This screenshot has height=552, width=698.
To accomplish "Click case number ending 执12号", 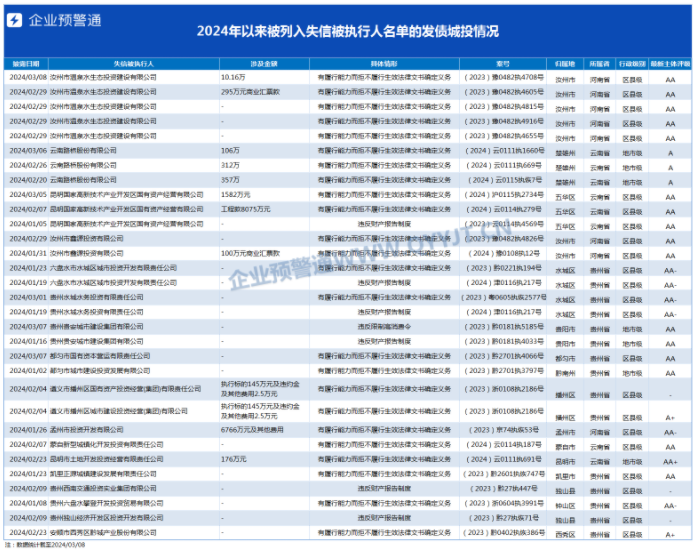I will coord(503,253).
